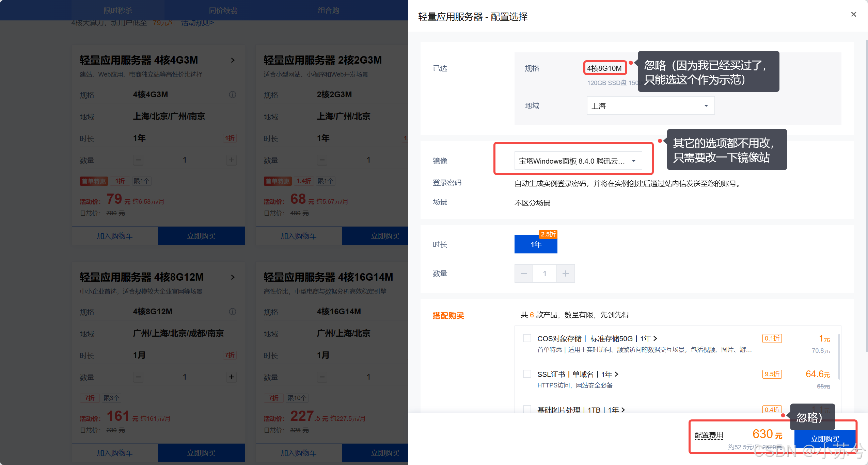The image size is (868, 465).
Task: Click the minus icon in quantity stepper panel
Action: [x=523, y=273]
